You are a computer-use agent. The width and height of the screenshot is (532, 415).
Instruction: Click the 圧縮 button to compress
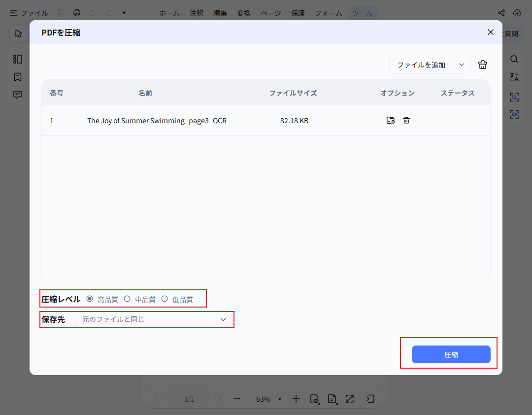[x=451, y=354]
